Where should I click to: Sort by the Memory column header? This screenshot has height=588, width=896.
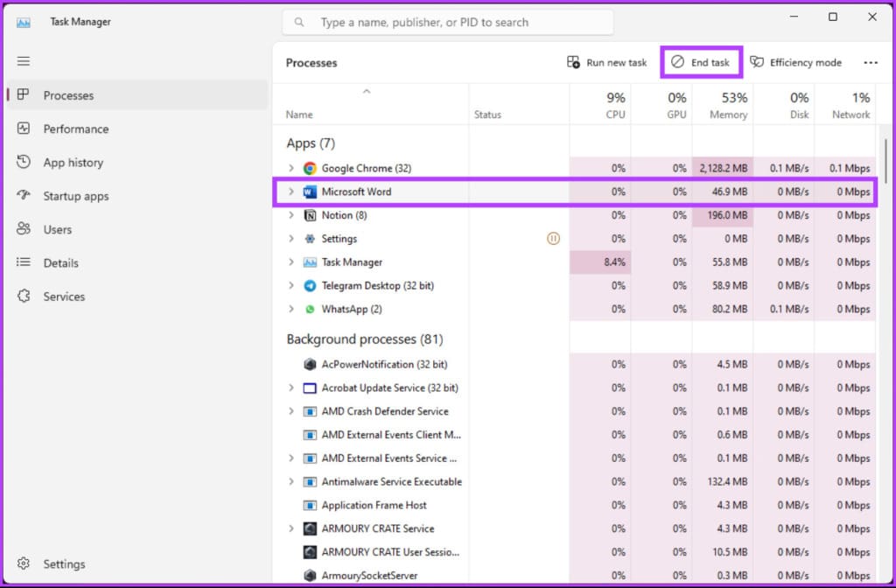(722, 105)
